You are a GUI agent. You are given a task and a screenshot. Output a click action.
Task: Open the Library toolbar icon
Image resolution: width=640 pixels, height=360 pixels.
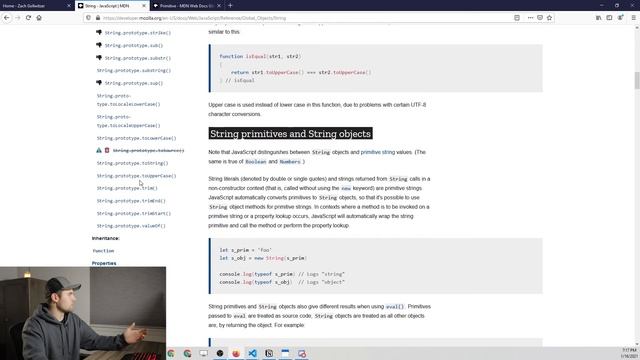point(598,18)
